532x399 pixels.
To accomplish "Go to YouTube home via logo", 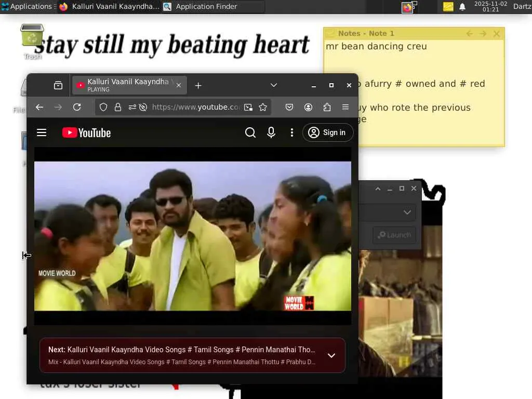I will (x=87, y=132).
